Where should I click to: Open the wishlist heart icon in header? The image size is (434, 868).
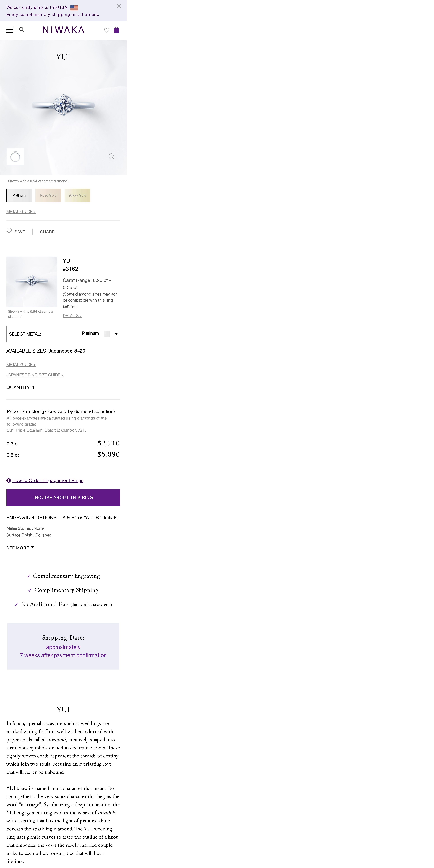click(107, 30)
